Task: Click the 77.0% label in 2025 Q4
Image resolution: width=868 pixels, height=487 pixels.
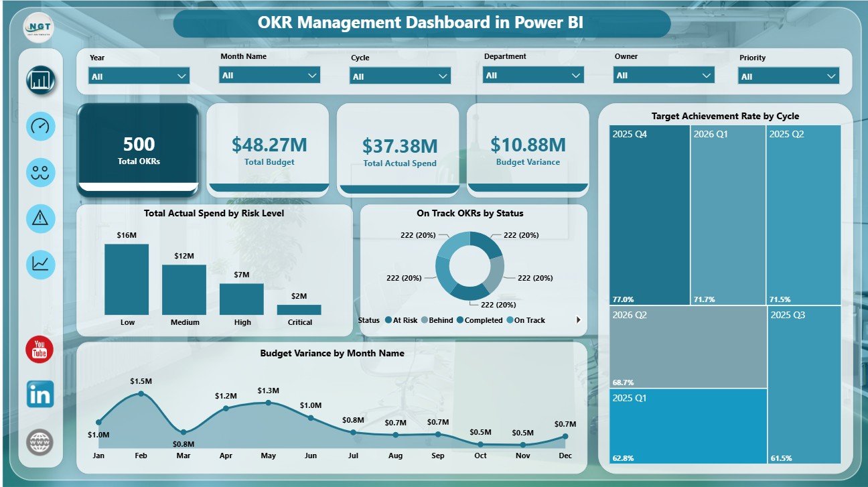Action: tap(622, 299)
